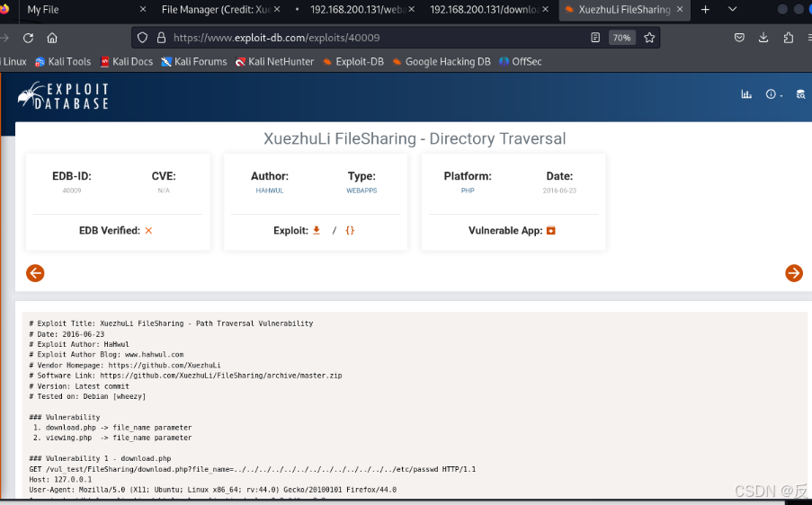Go to next exploit orange arrow
This screenshot has width=812, height=505.
794,273
